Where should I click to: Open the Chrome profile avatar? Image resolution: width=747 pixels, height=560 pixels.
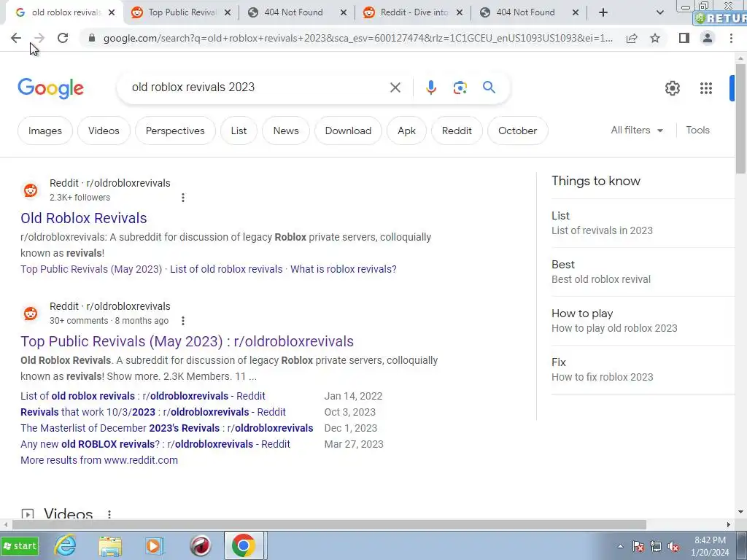click(x=708, y=38)
